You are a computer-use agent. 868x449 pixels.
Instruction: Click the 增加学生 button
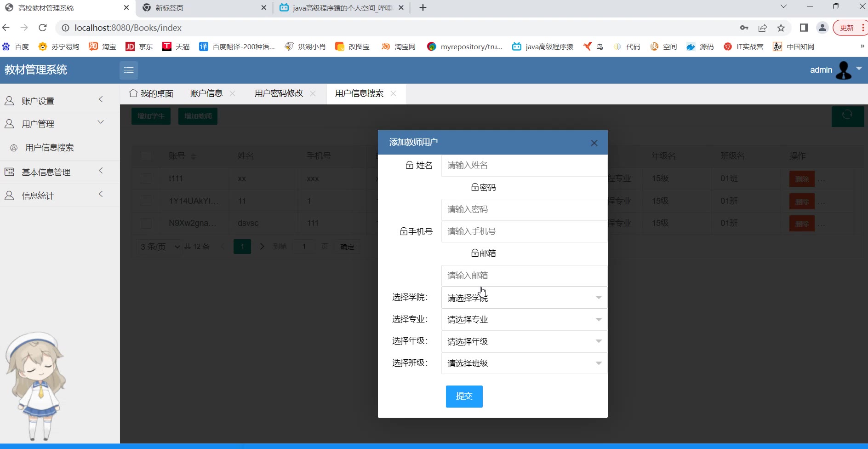coord(151,116)
